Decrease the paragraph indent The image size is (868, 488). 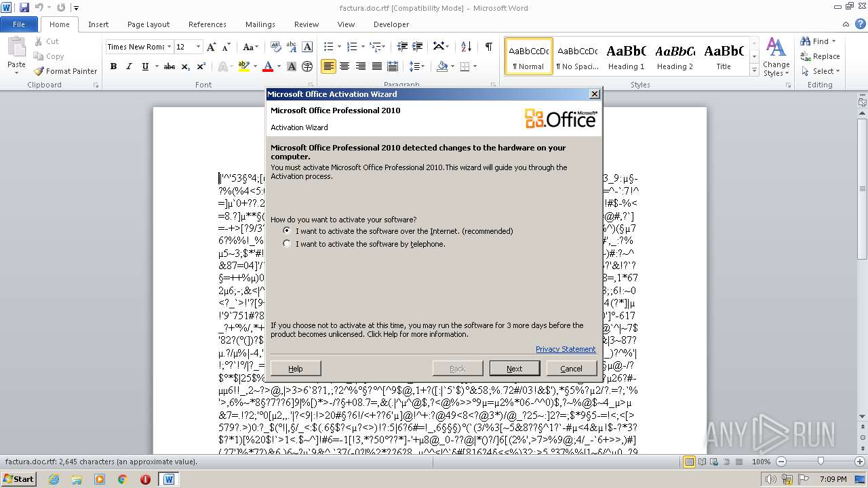pyautogui.click(x=402, y=47)
